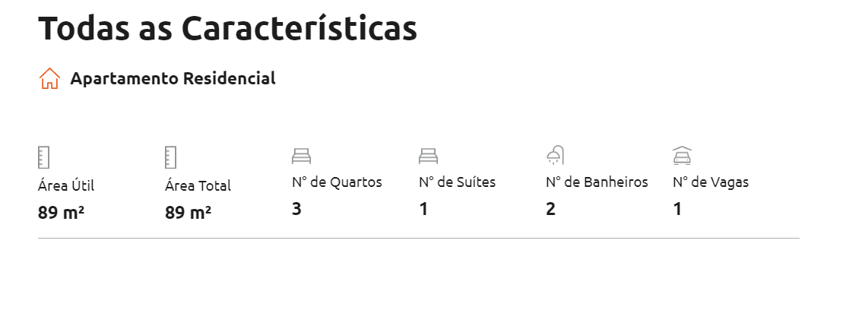868x310 pixels.
Task: Click the Área Total label
Action: [x=198, y=185]
